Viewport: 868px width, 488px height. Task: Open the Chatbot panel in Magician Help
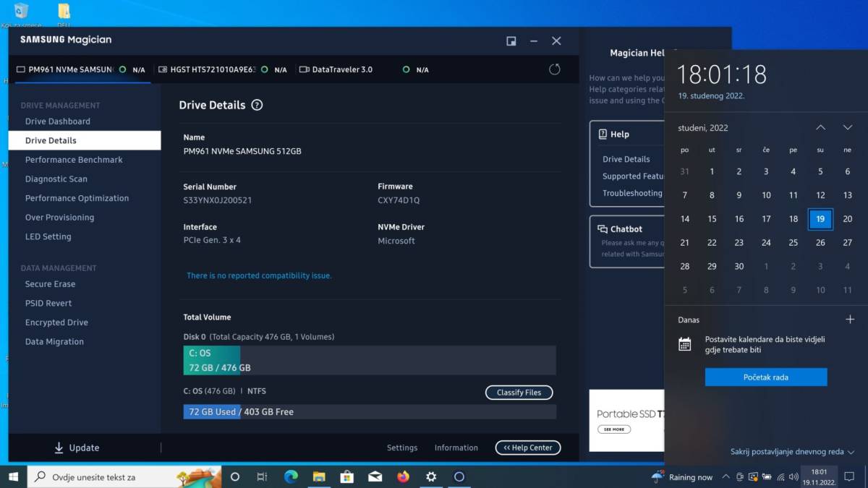click(626, 241)
